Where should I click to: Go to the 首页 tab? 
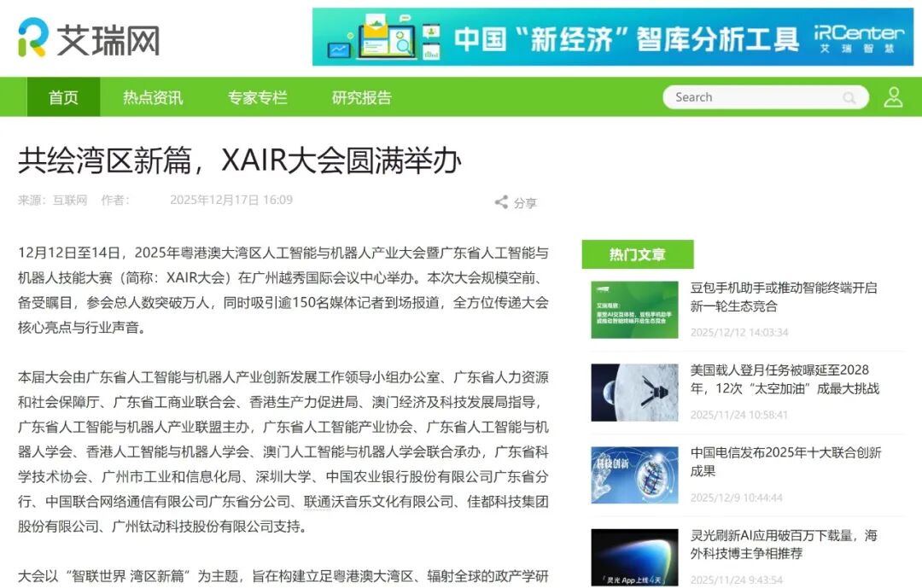click(x=63, y=97)
